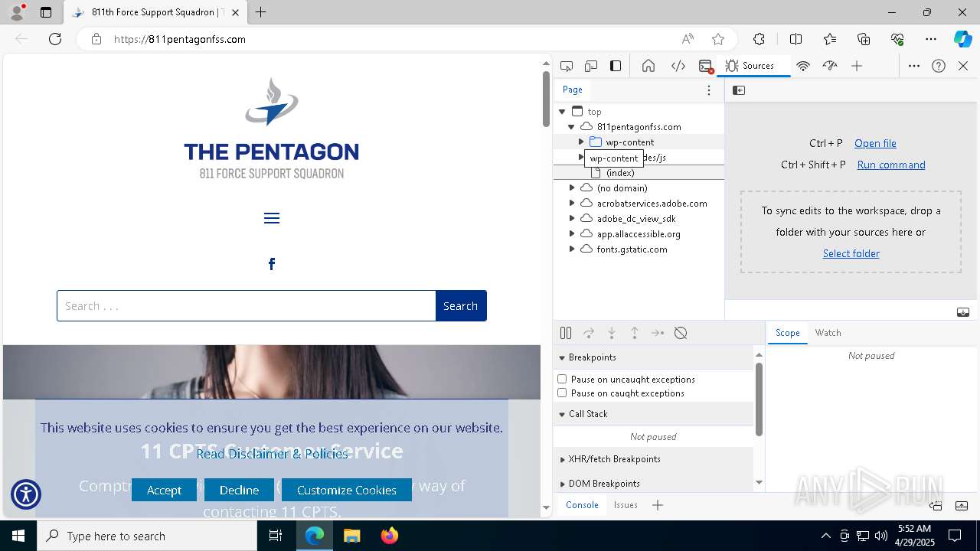
Task: Expand the wp-content folder
Action: (581, 142)
